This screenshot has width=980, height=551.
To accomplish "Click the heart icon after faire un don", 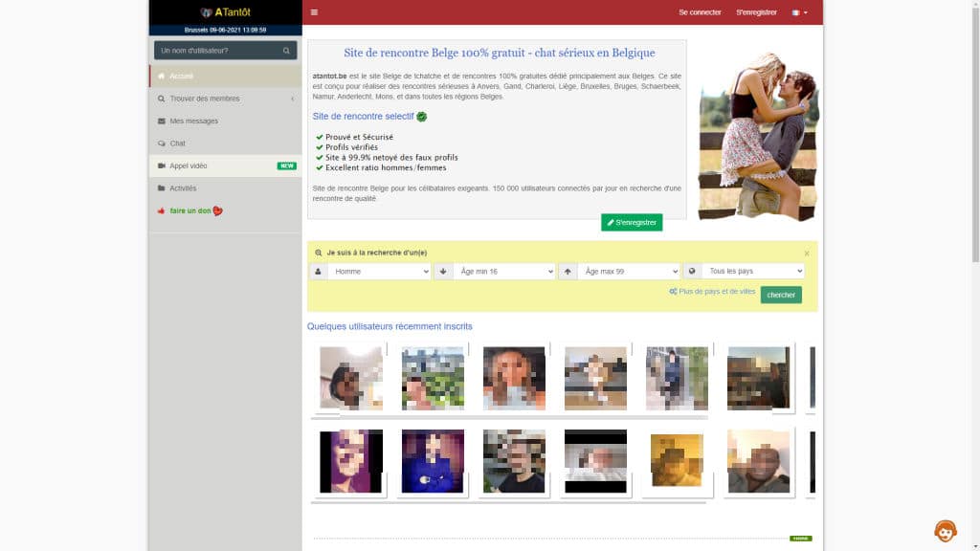I will click(217, 211).
